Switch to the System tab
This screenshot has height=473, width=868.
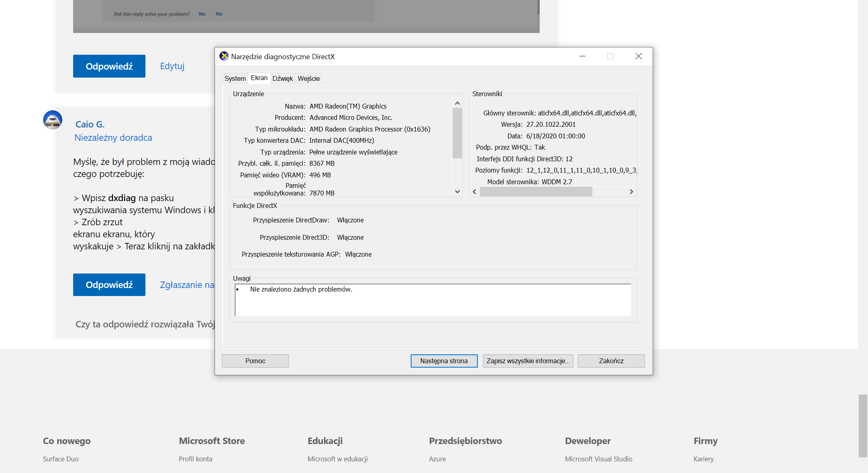(235, 78)
